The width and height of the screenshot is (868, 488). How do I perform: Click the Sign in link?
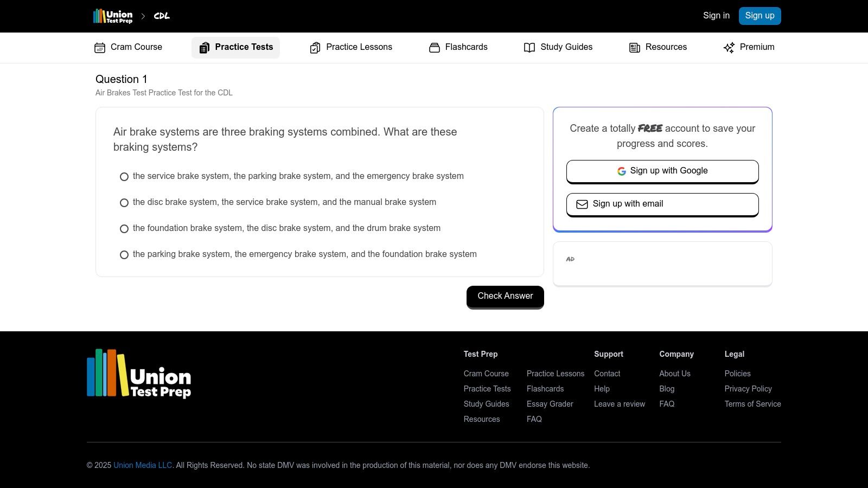pos(716,16)
